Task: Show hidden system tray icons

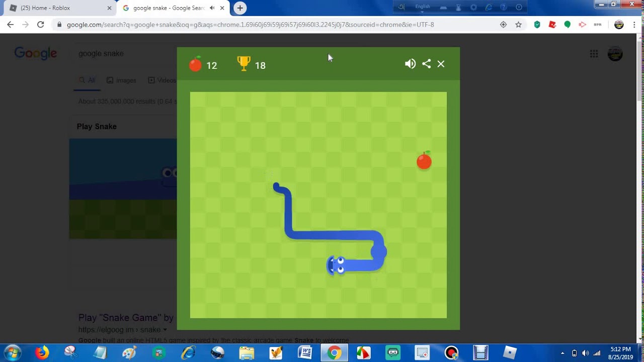Action: point(562,353)
